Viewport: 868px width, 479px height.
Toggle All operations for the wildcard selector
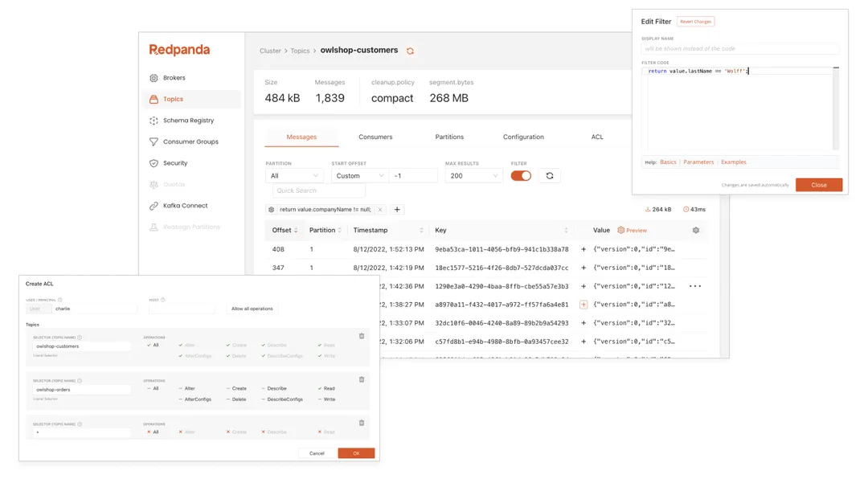click(153, 432)
